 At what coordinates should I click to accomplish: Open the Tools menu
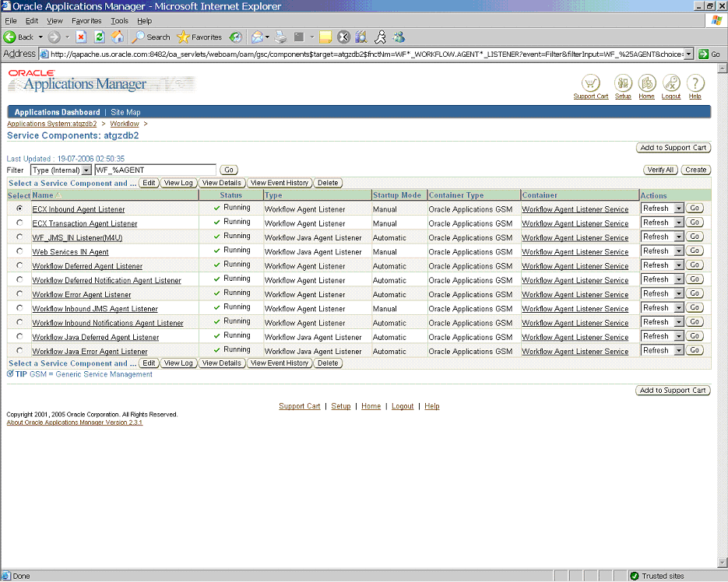point(119,21)
